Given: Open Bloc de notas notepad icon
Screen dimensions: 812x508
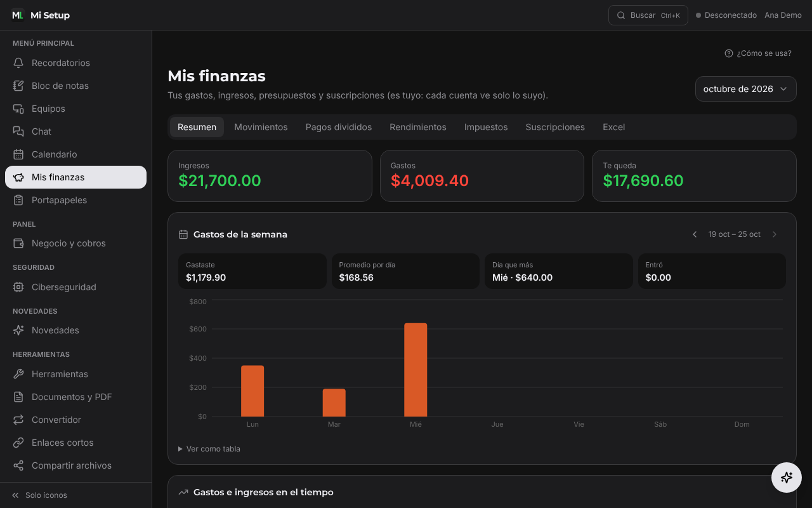Looking at the screenshot, I should (x=19, y=86).
